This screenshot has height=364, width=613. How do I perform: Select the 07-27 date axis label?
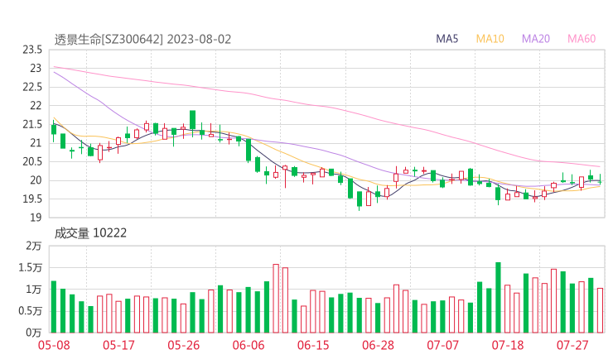572,345
